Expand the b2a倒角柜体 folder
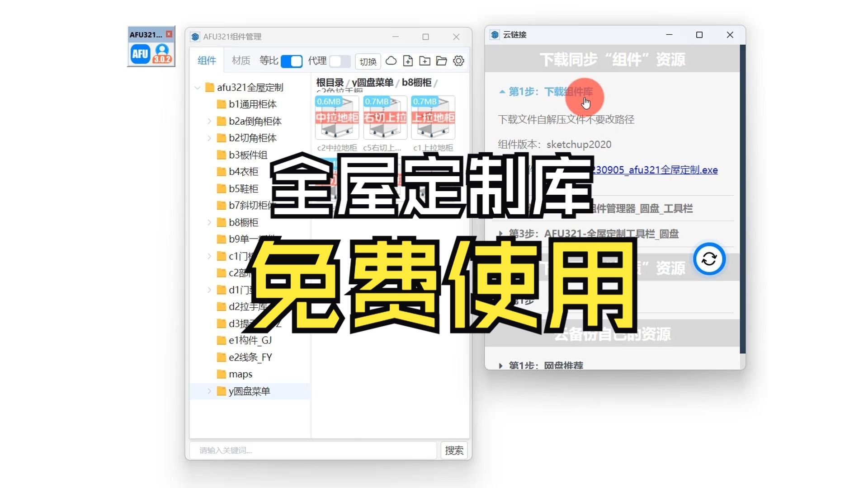Image resolution: width=868 pixels, height=488 pixels. 209,121
